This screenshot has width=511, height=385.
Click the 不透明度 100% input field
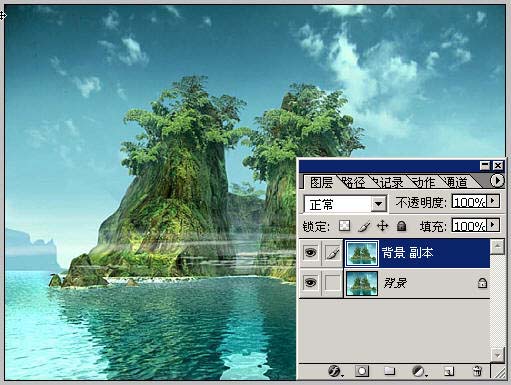pyautogui.click(x=469, y=201)
